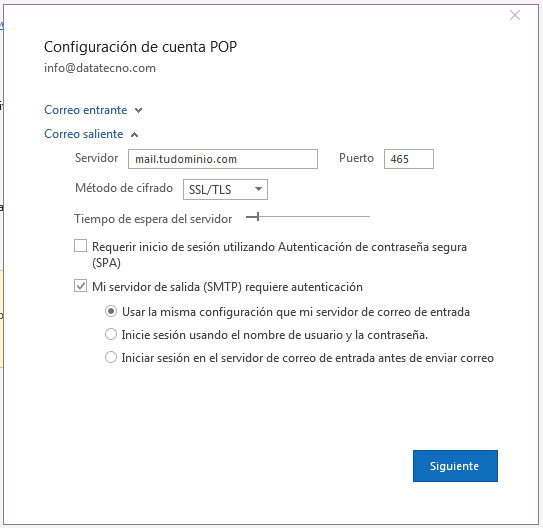Click the Puerto field showing 465
Viewport: 543px width, 528px height.
409,159
